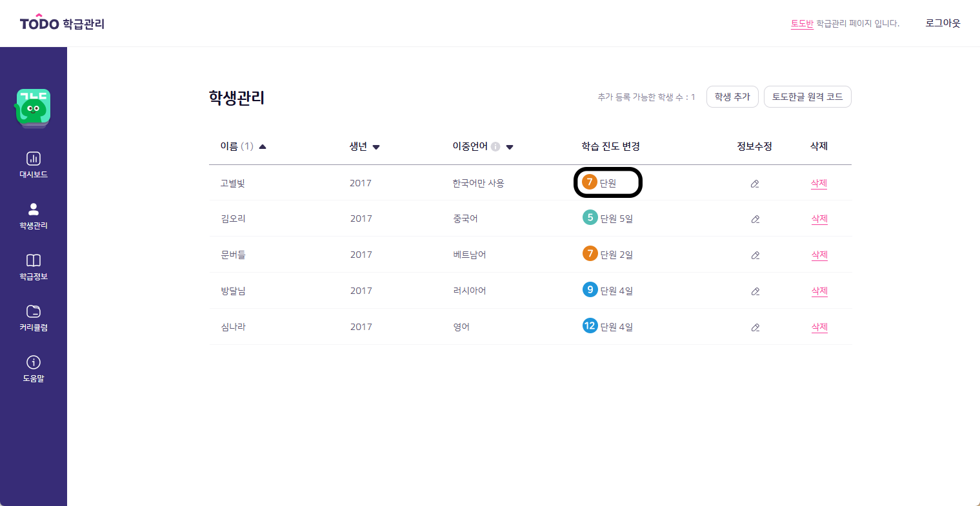Click the 정보수정 column header

754,146
